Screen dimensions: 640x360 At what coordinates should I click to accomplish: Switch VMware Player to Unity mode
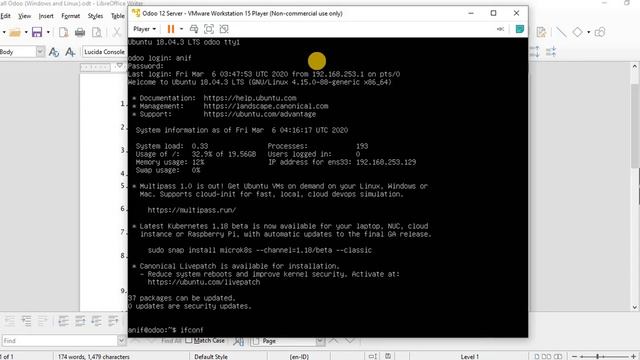click(x=224, y=29)
